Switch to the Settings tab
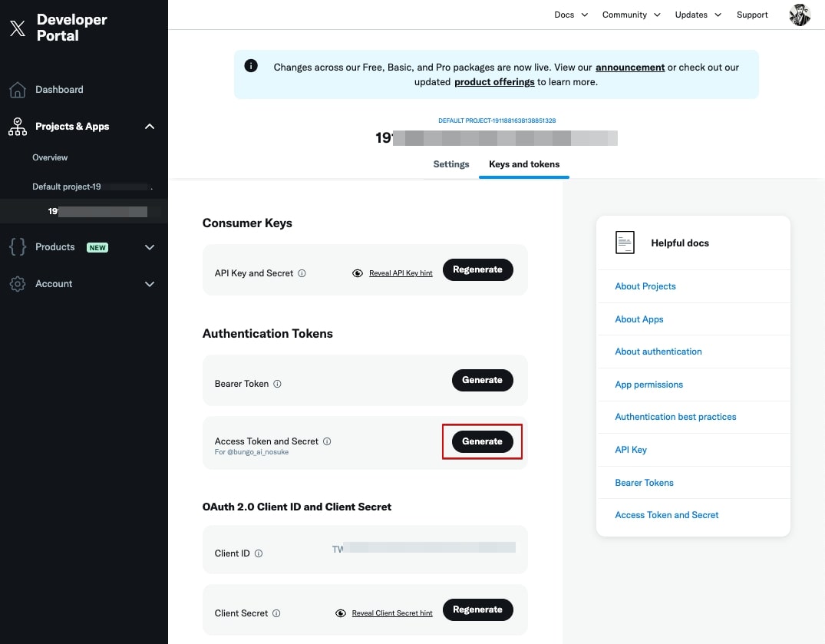This screenshot has width=825, height=644. pos(451,164)
